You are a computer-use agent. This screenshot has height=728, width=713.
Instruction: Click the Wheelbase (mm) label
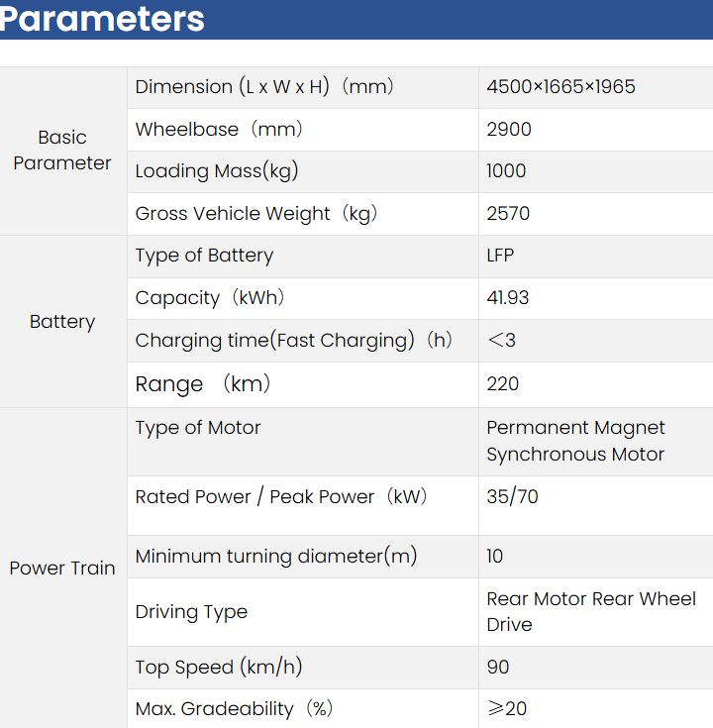point(219,130)
